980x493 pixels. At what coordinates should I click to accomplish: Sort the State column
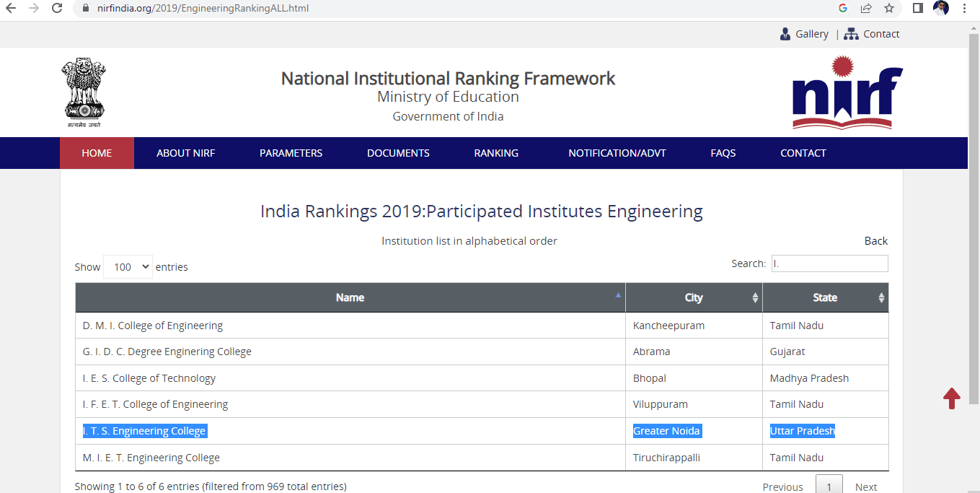881,297
